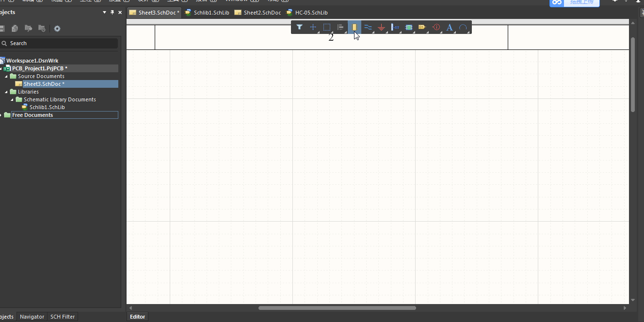
Task: Select the Place Arc drawing tool
Action: coord(463,27)
